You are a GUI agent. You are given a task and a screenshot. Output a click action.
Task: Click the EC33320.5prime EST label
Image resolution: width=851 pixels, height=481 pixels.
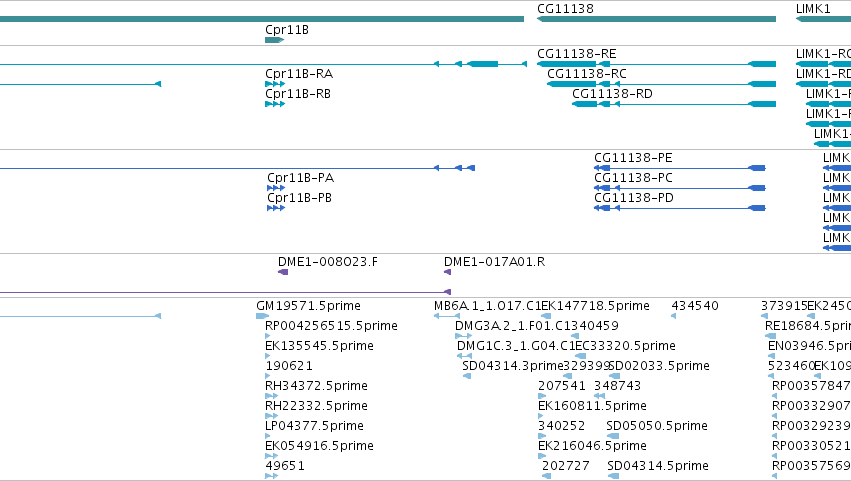click(x=625, y=346)
